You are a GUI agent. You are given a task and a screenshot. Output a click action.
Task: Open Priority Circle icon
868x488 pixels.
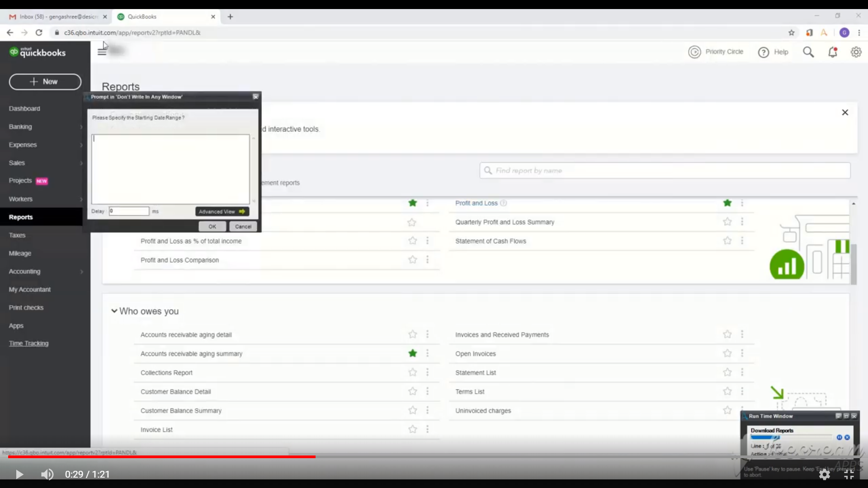click(694, 52)
